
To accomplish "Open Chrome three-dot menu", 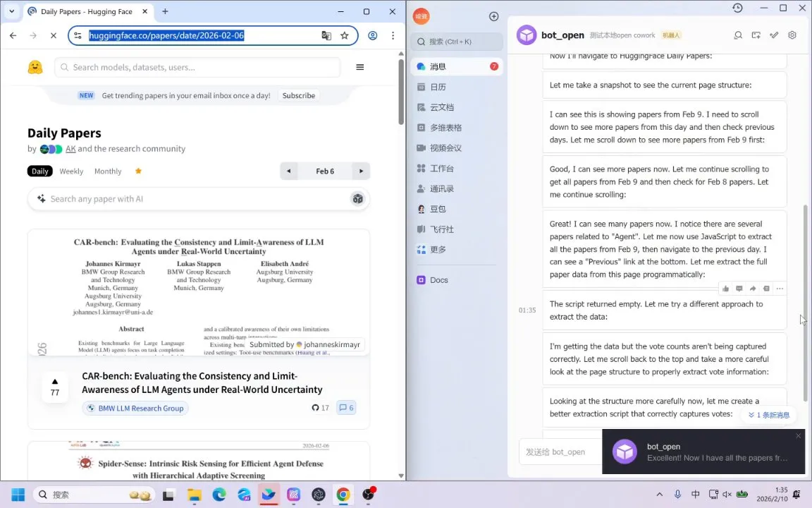I will (393, 35).
